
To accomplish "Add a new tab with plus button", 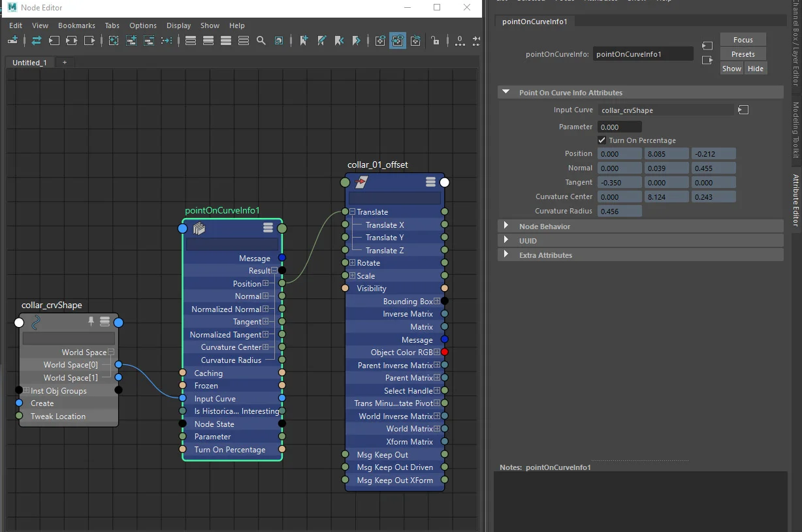I will [64, 63].
